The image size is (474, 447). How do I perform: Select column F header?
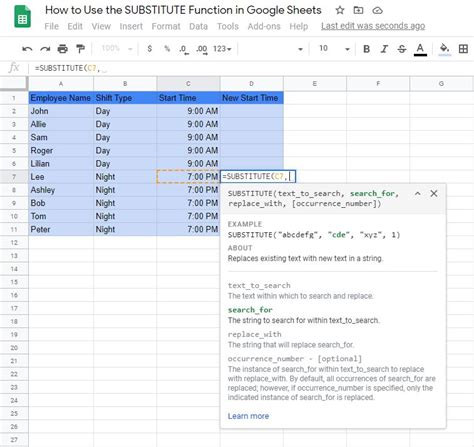[378, 84]
